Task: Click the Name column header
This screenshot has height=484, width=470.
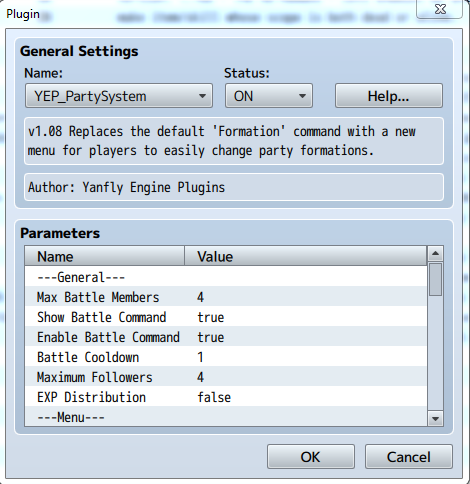Action: coord(105,256)
